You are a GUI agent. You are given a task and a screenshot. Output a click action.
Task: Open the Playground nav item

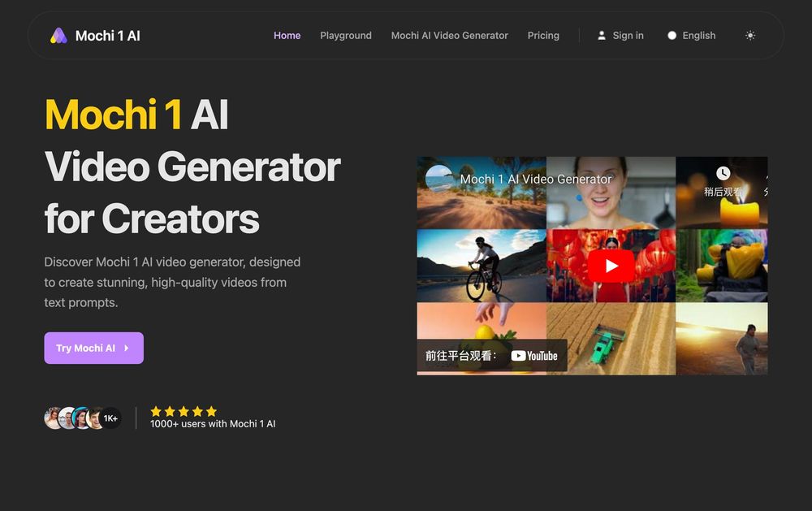(x=345, y=36)
